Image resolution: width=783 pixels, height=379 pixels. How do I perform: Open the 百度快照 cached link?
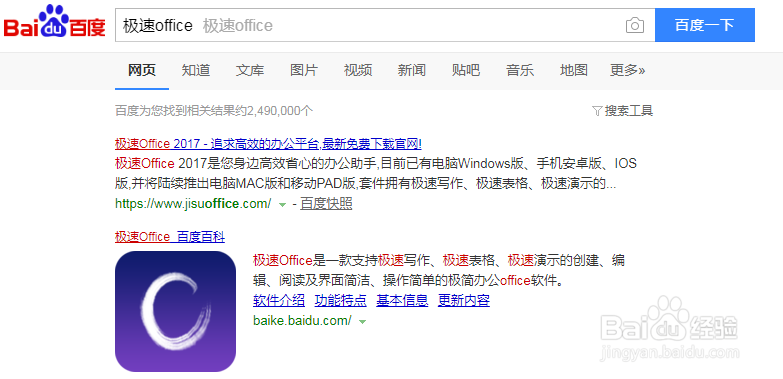[x=326, y=204]
